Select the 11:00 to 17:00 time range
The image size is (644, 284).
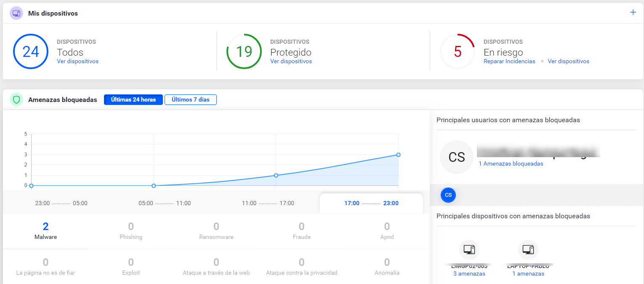268,203
